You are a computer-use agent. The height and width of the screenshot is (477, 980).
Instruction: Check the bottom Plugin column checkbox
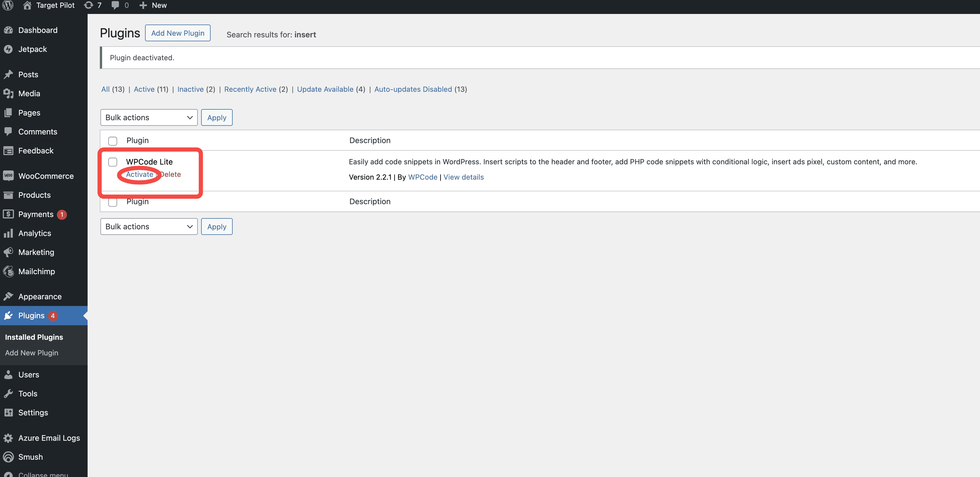tap(113, 202)
